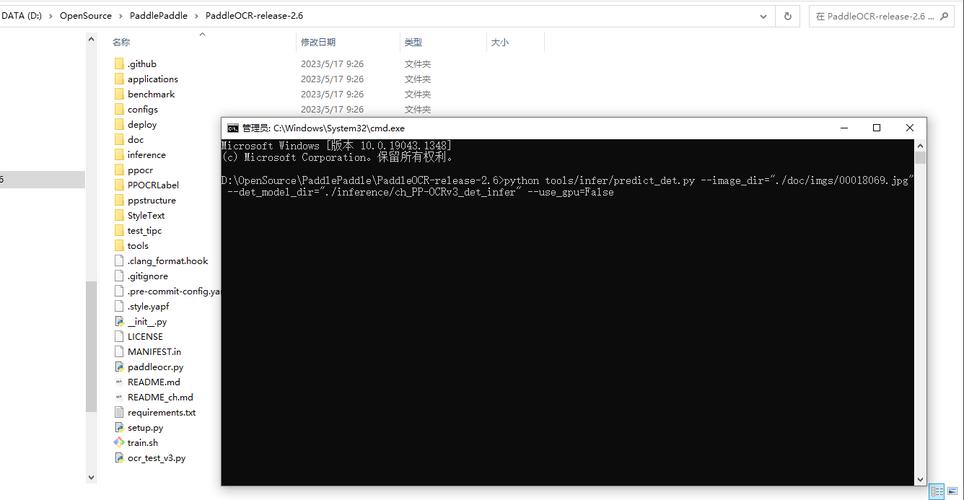Click the requirements.txt file icon
This screenshot has width=964, height=500.
119,413
